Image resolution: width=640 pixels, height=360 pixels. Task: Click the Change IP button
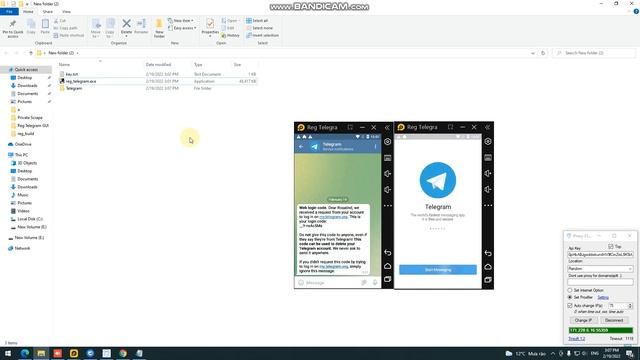583,320
